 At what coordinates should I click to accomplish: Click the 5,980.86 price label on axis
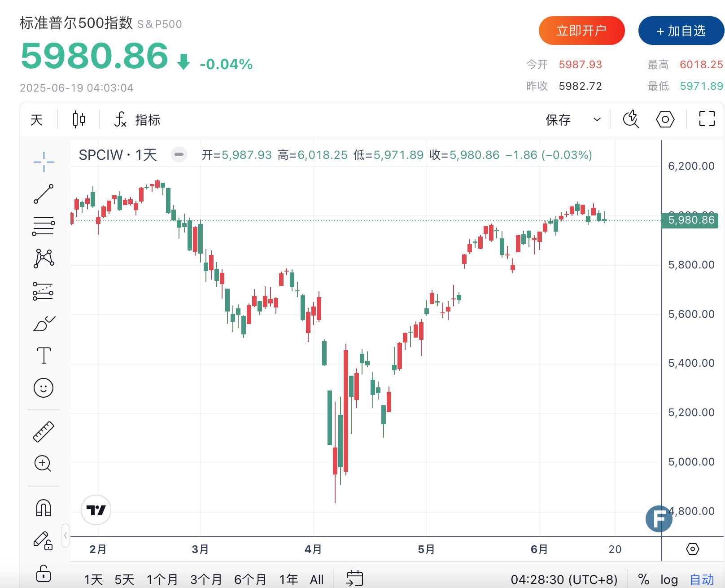pyautogui.click(x=691, y=220)
